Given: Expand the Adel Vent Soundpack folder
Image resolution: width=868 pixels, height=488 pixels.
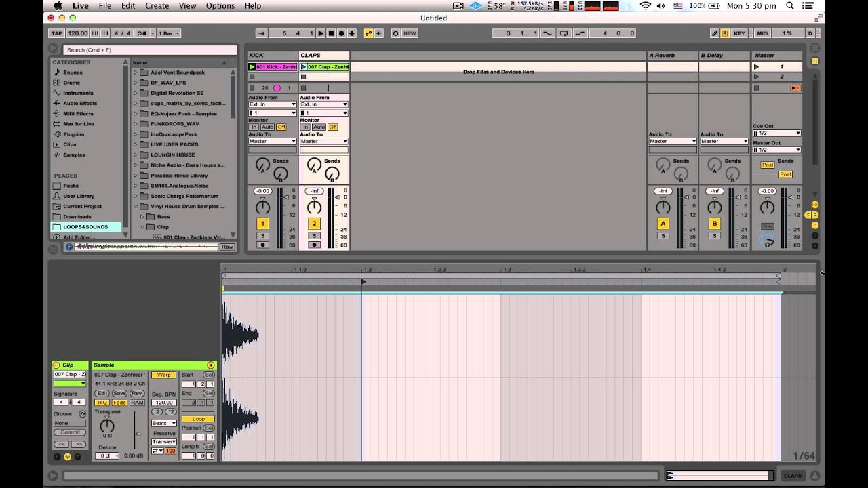Looking at the screenshot, I should (136, 73).
